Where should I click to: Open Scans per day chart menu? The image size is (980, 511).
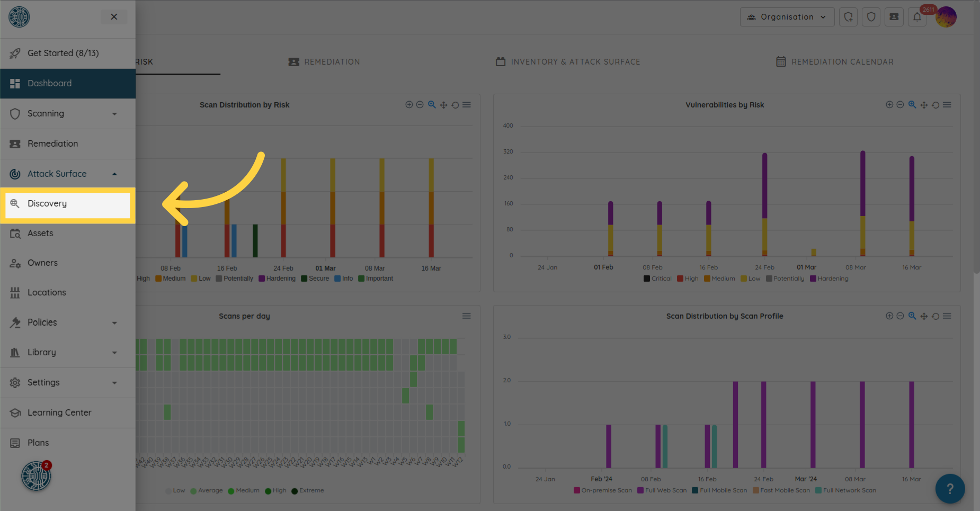466,316
